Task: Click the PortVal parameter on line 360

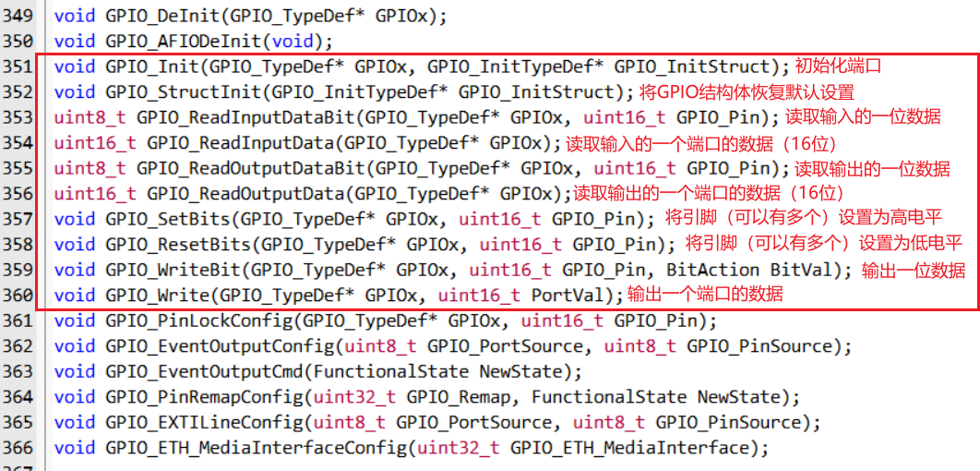Action: (x=568, y=296)
